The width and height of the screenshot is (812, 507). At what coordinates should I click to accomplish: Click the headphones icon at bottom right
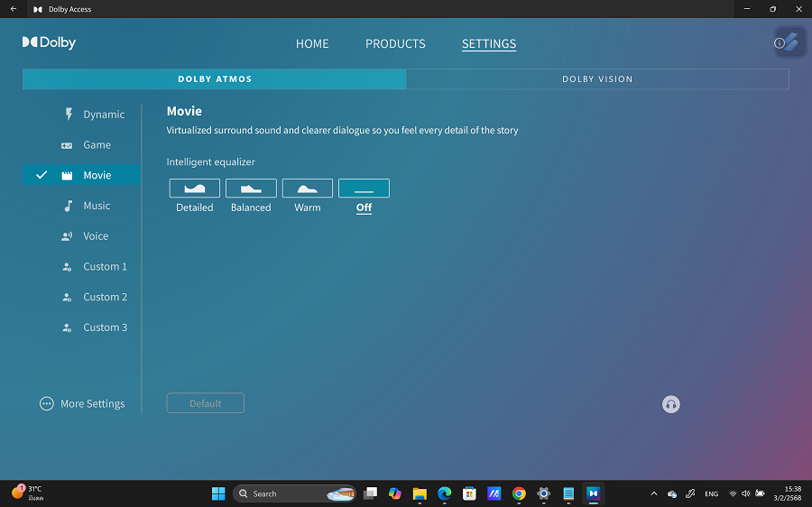click(x=670, y=404)
